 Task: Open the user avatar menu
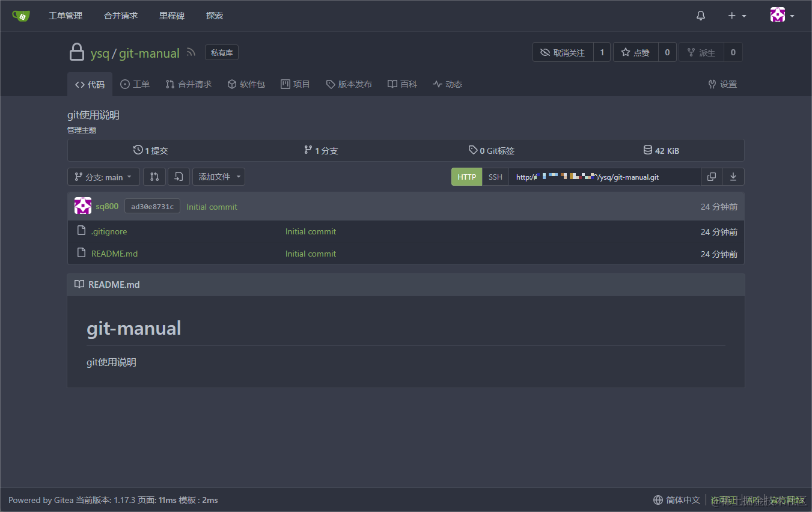pyautogui.click(x=782, y=16)
